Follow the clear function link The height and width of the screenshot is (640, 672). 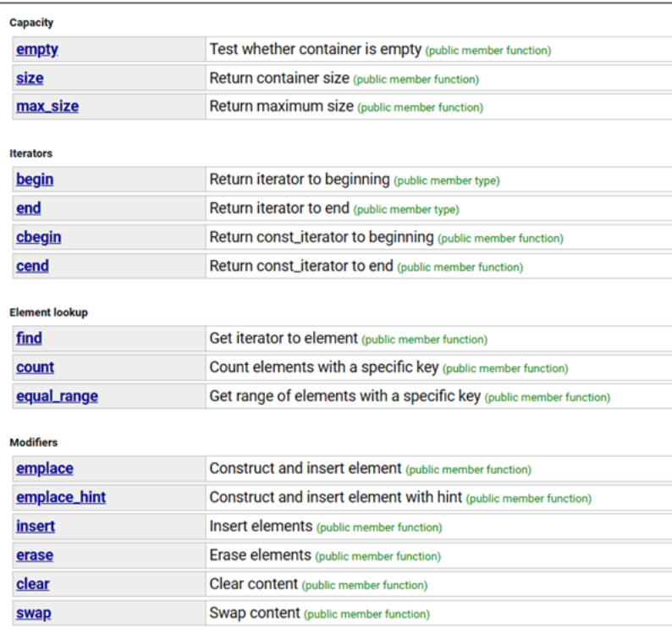(x=33, y=584)
